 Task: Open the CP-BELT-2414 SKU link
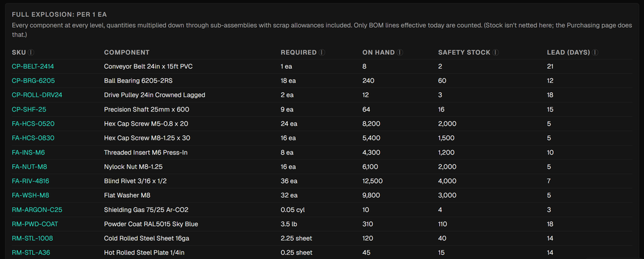point(33,66)
